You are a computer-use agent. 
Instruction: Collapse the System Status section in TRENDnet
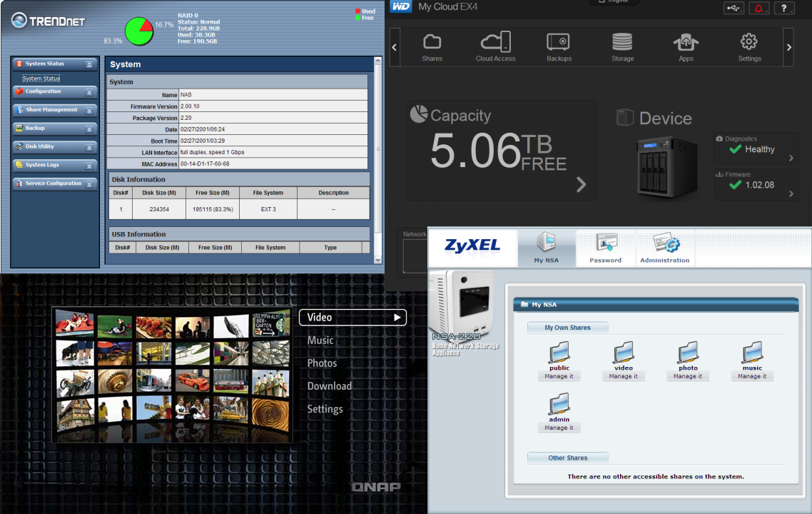[x=89, y=64]
